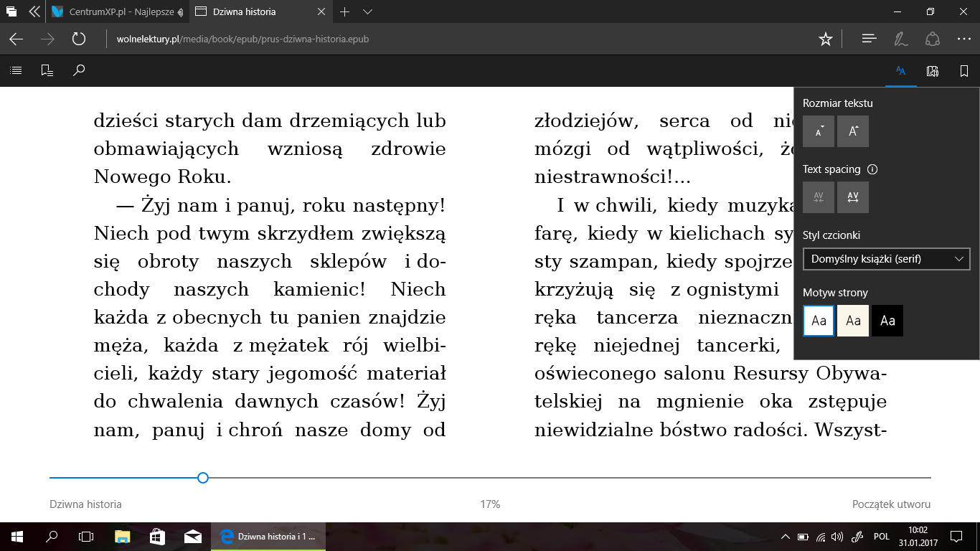Click the Text spacing info icon
The height and width of the screenshot is (551, 980).
click(872, 169)
